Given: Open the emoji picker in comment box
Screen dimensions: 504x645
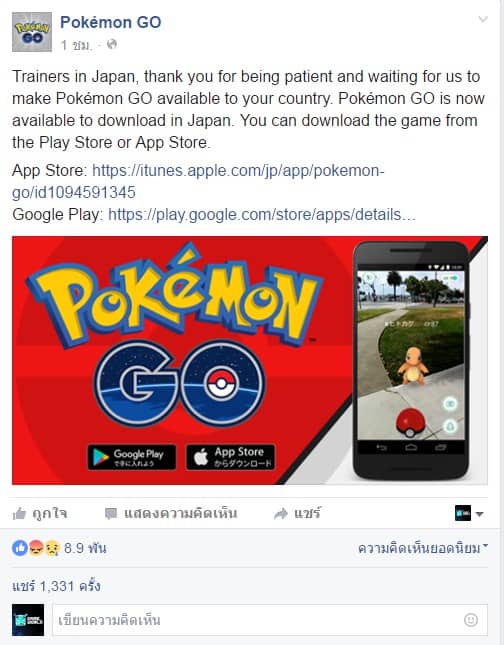Looking at the screenshot, I should pos(471,619).
